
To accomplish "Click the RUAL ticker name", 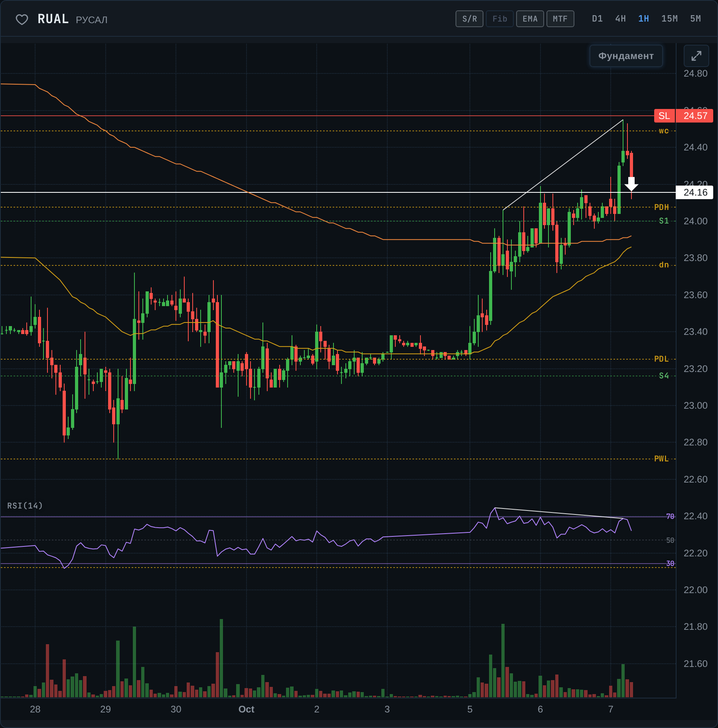I will [53, 19].
